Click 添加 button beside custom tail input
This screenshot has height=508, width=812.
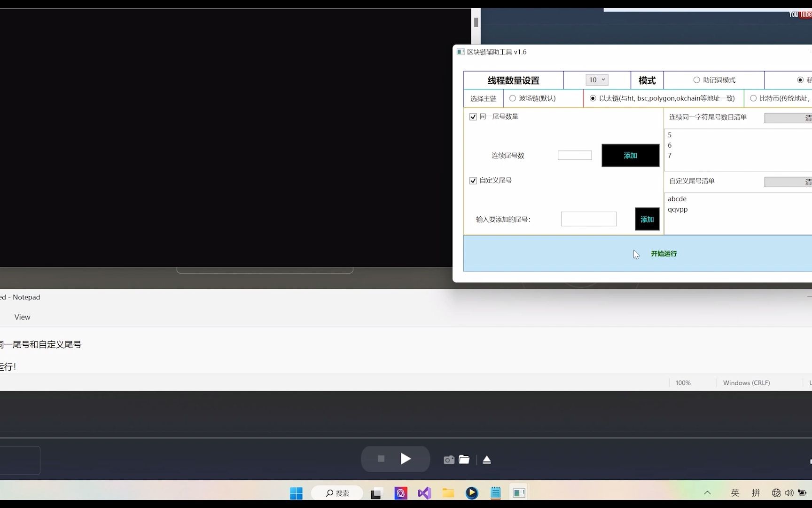647,219
